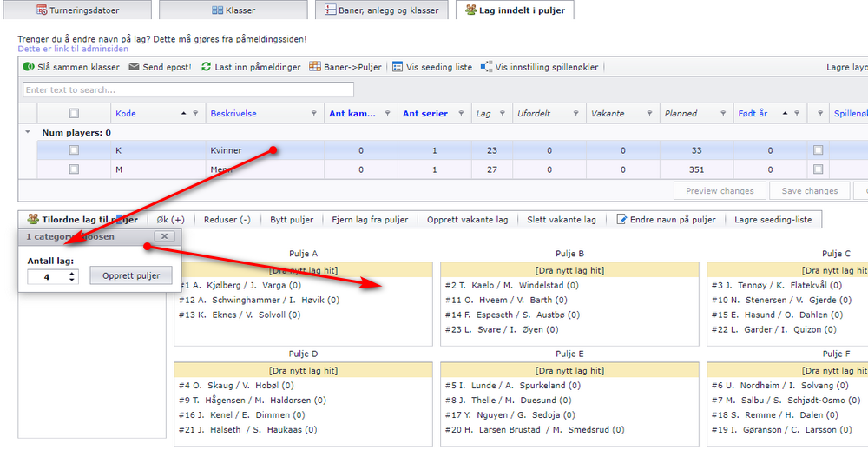Toggle the right-side checkbox in Kvinner row
This screenshot has width=868, height=457.
coord(819,150)
